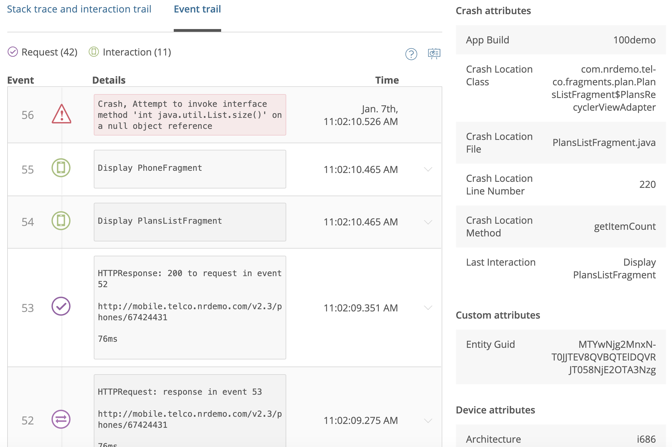The image size is (672, 447).
Task: Expand event 53 HTTPResponse row
Action: (428, 308)
